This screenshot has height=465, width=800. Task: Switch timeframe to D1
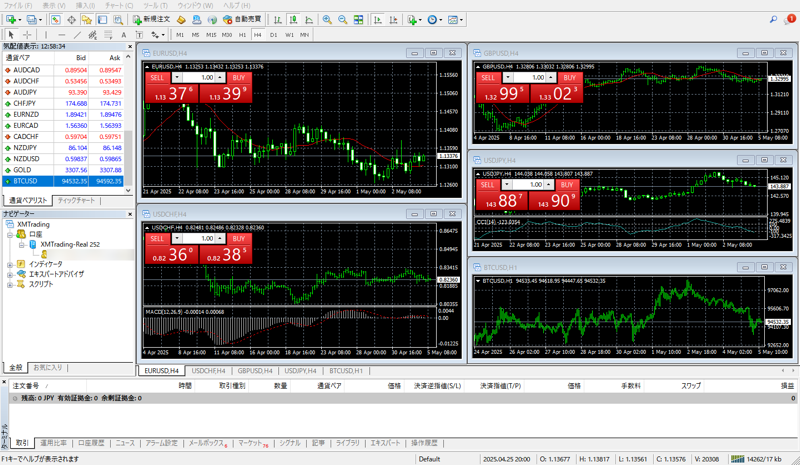click(273, 35)
